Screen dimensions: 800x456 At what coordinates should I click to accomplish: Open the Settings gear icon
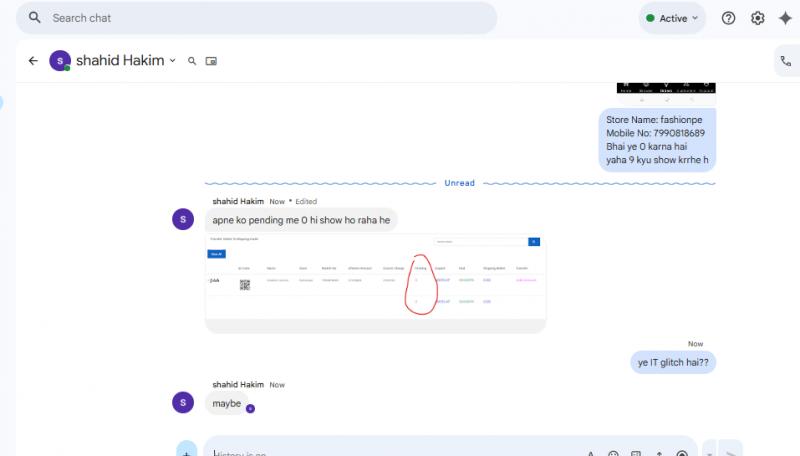pyautogui.click(x=757, y=18)
